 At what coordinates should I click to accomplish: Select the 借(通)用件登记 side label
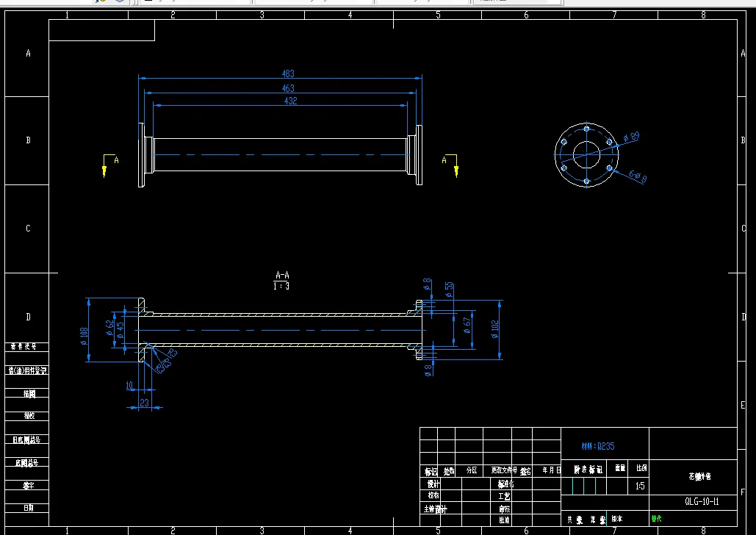[27, 370]
